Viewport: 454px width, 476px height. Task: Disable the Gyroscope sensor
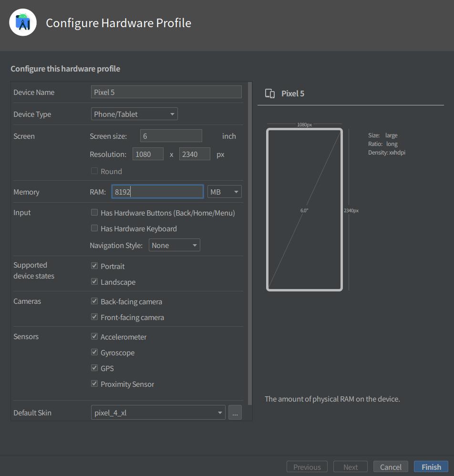tap(94, 352)
